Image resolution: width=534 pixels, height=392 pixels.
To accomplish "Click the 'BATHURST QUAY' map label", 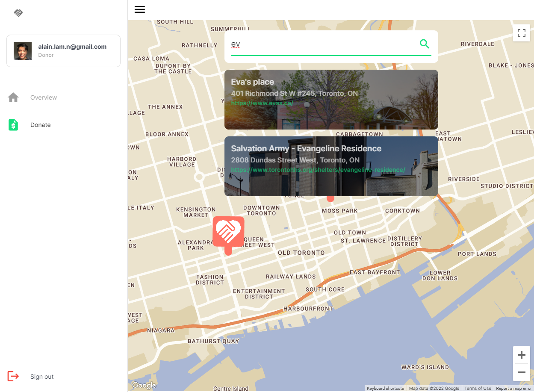I will (213, 341).
